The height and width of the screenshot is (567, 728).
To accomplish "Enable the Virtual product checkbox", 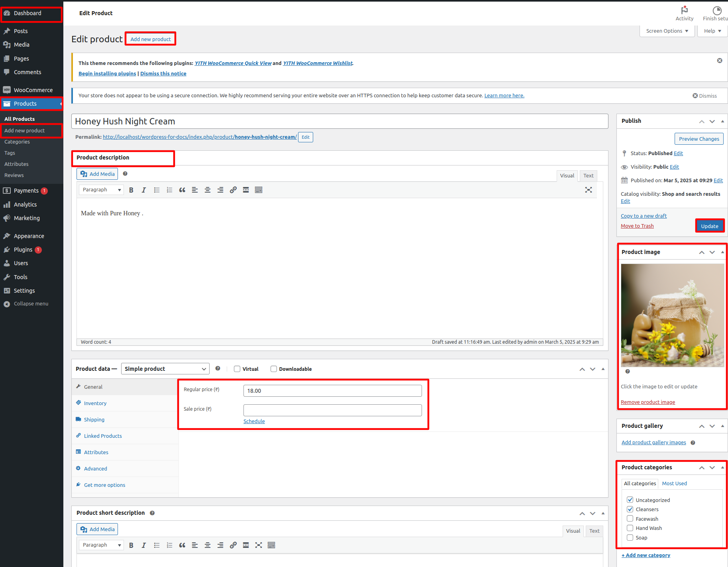I will [x=237, y=369].
